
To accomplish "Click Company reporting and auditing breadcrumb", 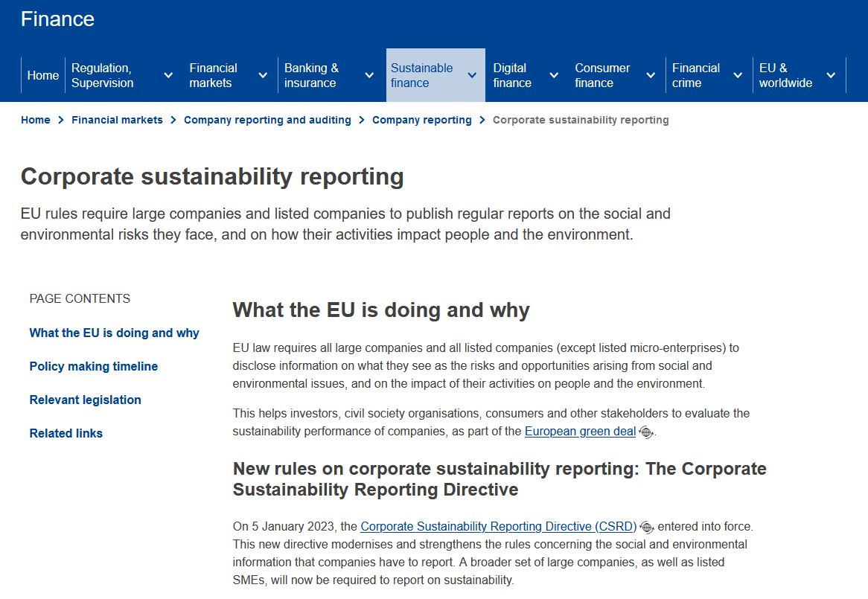I will (267, 120).
